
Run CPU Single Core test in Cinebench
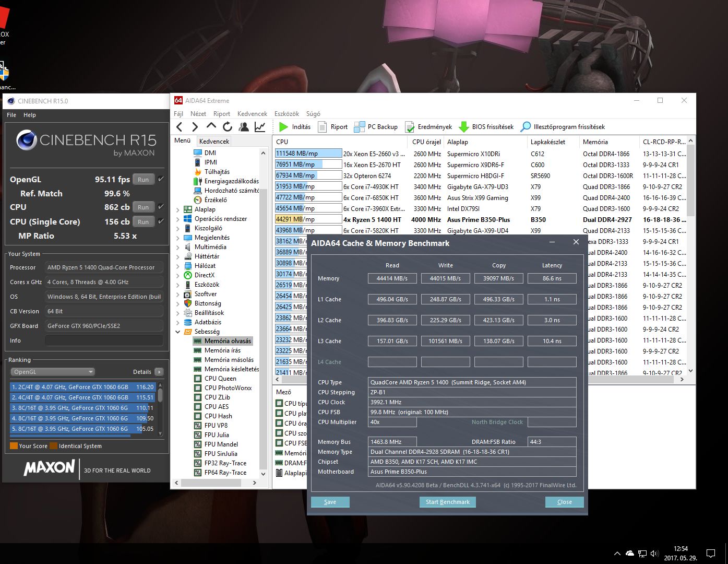click(x=144, y=221)
